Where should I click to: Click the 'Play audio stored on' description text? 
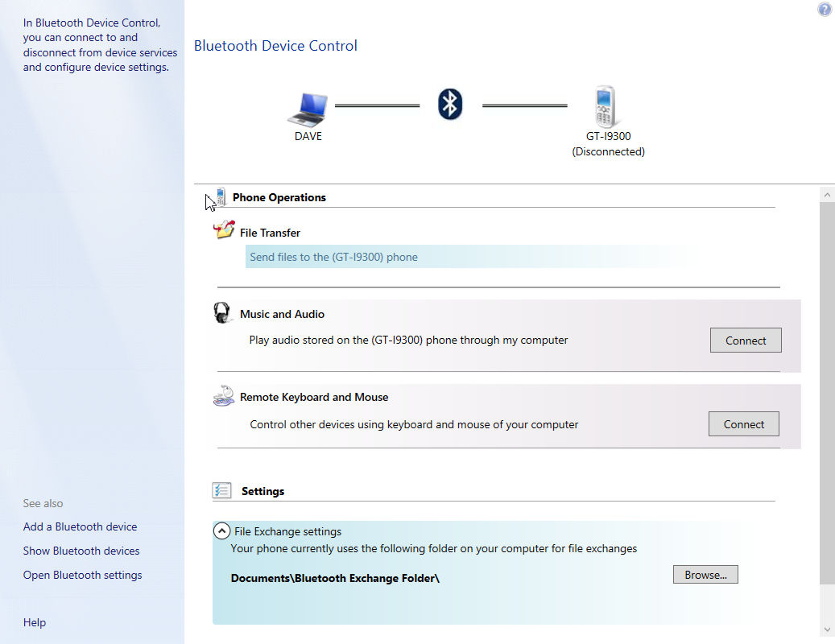point(408,340)
